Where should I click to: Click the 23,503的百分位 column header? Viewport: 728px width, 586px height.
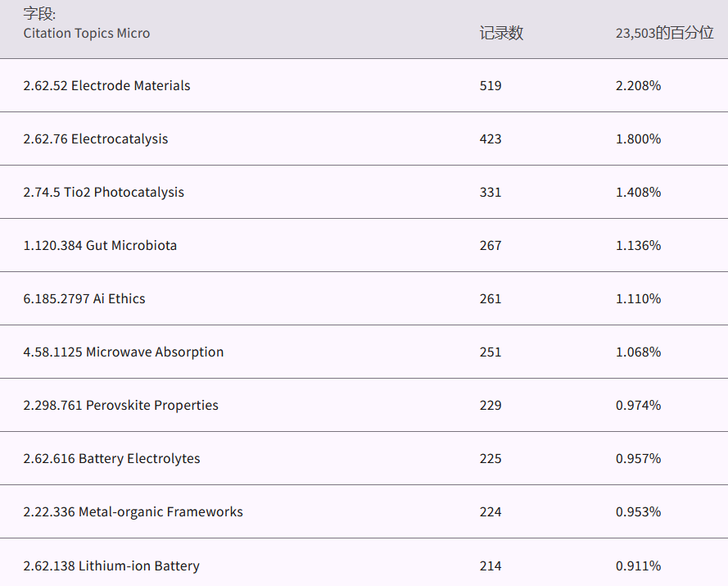coord(664,34)
